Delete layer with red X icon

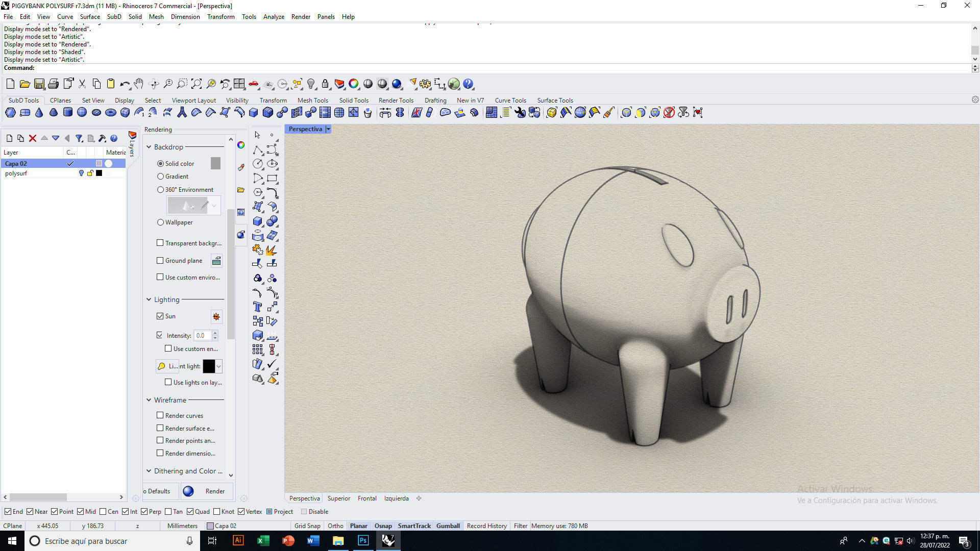click(33, 138)
